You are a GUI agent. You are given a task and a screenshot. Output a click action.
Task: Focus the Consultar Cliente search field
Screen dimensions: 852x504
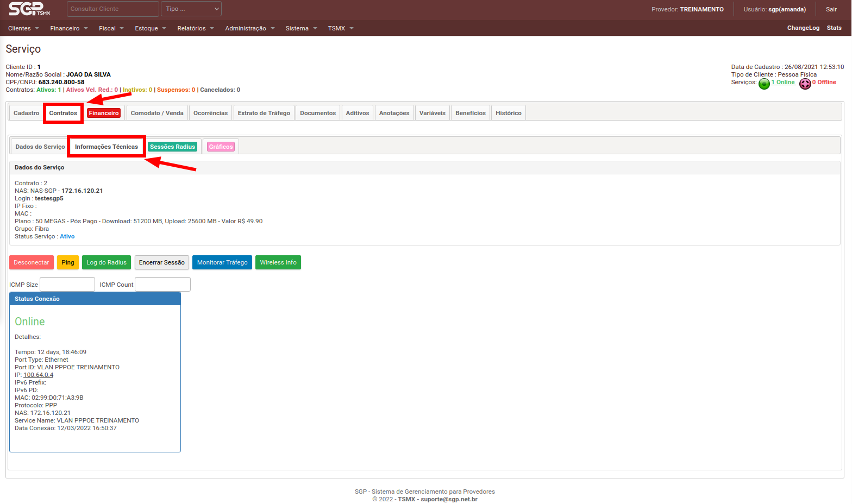[112, 9]
